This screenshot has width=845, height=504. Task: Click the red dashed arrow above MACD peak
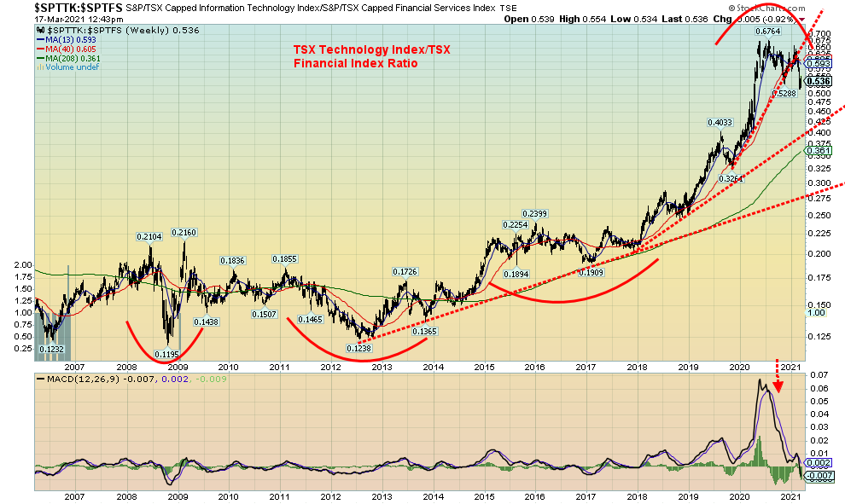pos(775,369)
